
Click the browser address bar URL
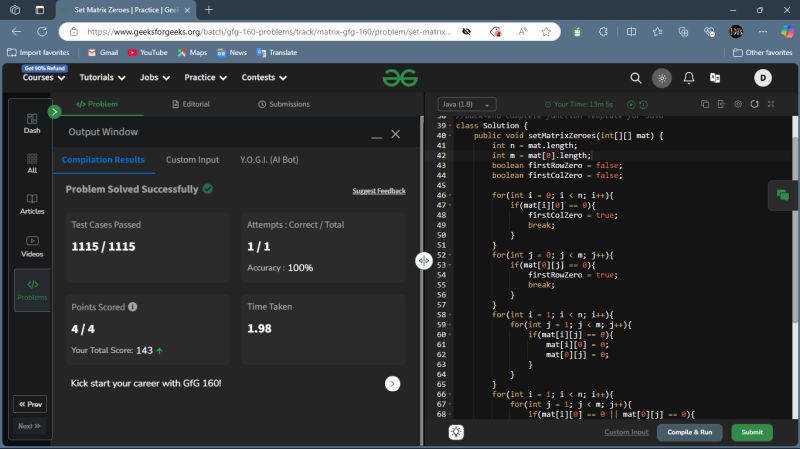pos(268,32)
